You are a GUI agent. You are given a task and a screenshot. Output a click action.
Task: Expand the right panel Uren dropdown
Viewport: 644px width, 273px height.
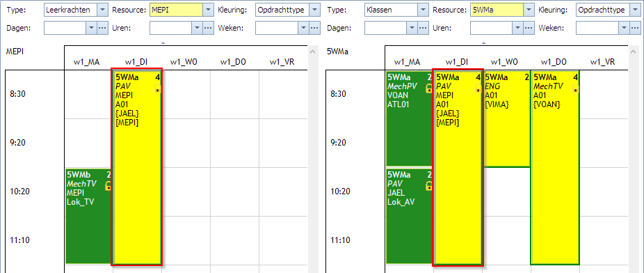(517, 28)
